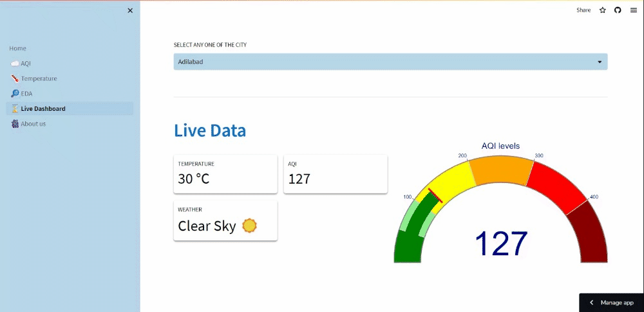This screenshot has width=644, height=312.
Task: Open the hamburger main menu
Action: coord(633,10)
